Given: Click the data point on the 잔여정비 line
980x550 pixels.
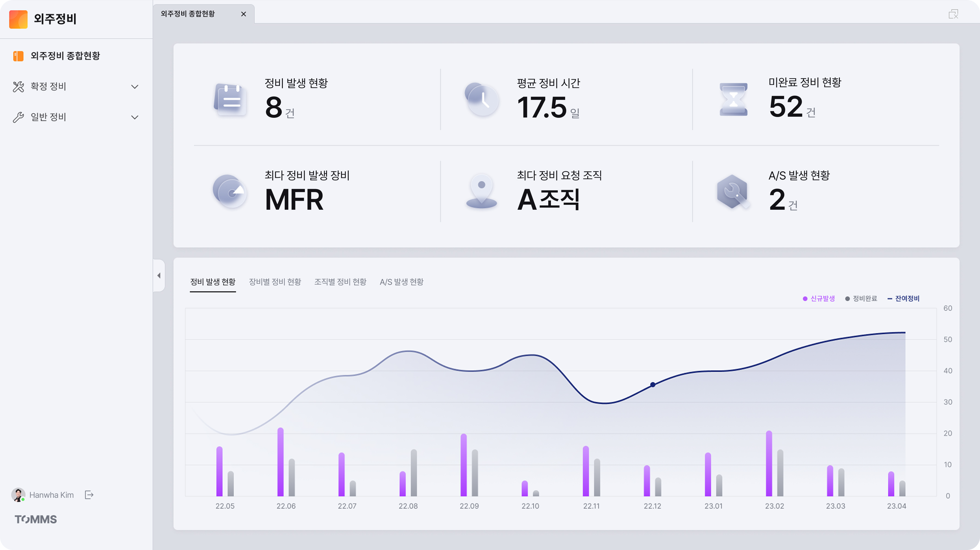Looking at the screenshot, I should click(653, 385).
